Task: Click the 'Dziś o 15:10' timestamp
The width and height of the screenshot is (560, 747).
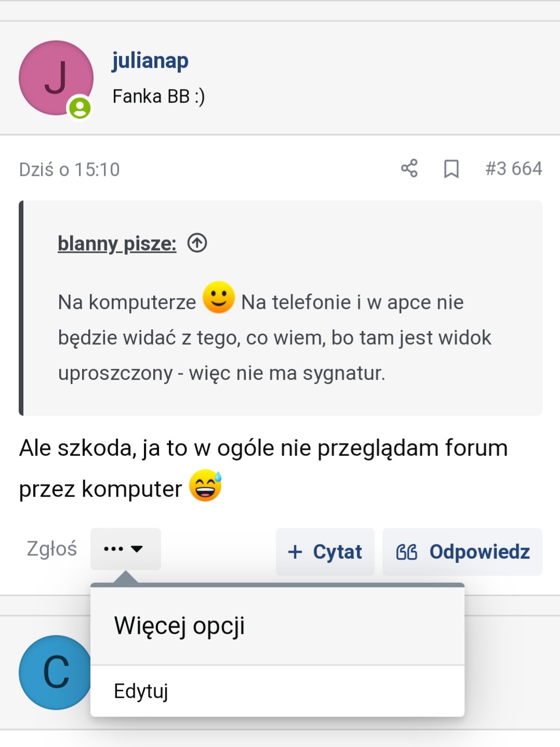Action: (70, 169)
